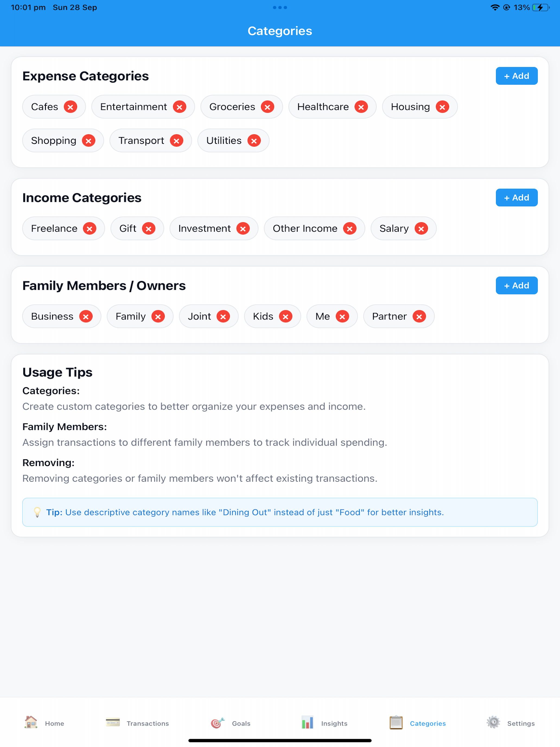
Task: Add a new expense category
Action: (x=517, y=76)
